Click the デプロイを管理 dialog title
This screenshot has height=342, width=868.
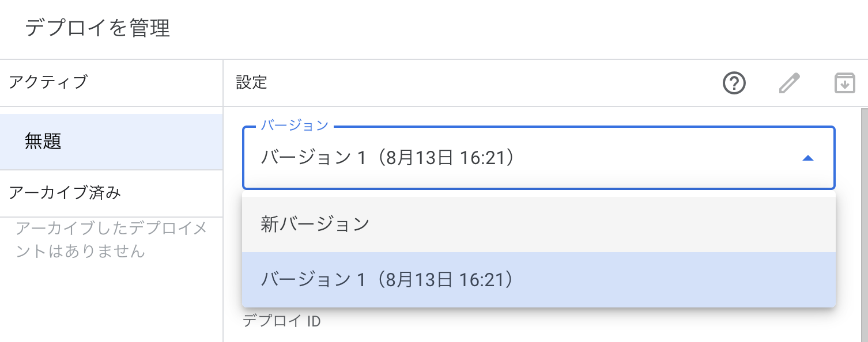[x=97, y=28]
